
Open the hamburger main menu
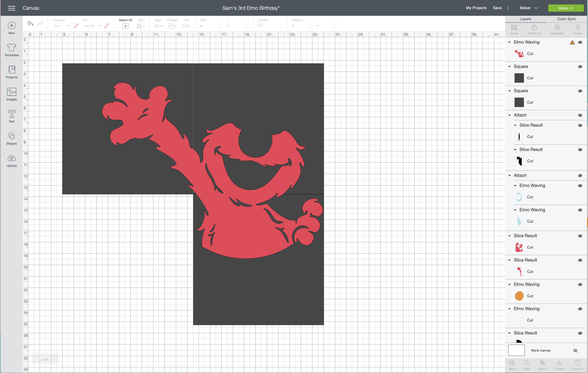(12, 8)
